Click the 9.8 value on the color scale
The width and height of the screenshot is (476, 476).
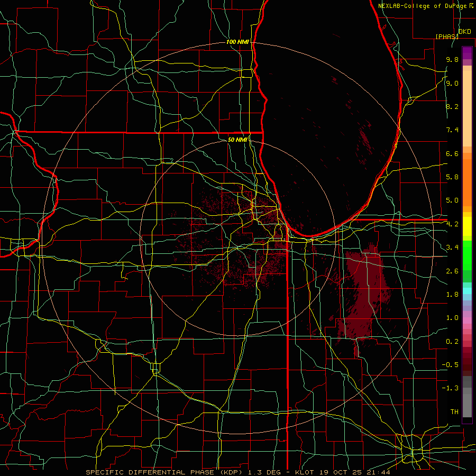pyautogui.click(x=452, y=59)
